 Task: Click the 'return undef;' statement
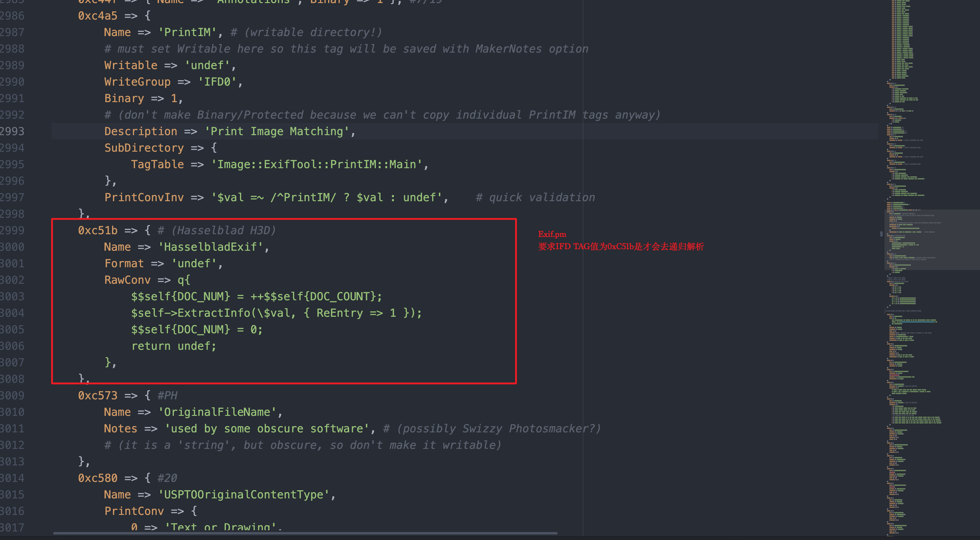[174, 346]
